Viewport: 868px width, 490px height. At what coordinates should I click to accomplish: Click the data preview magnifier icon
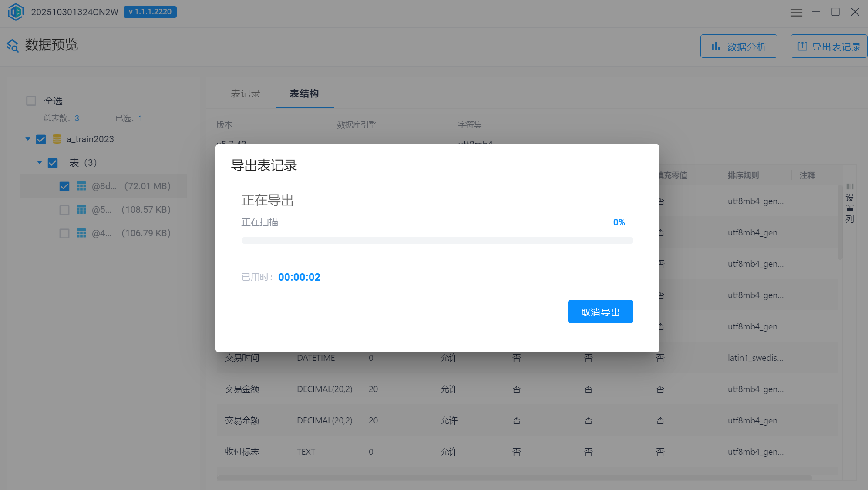pos(13,45)
